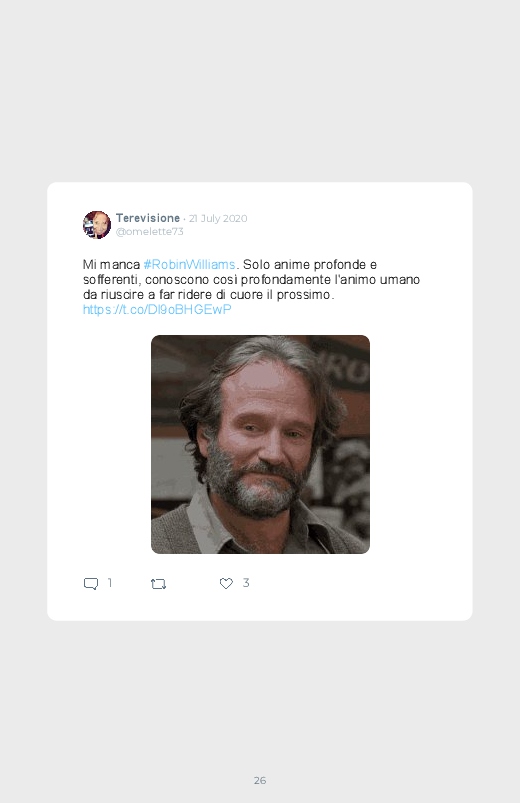Screen dimensions: 520x803
Task: Click the handle @omelette73
Action: pos(150,231)
